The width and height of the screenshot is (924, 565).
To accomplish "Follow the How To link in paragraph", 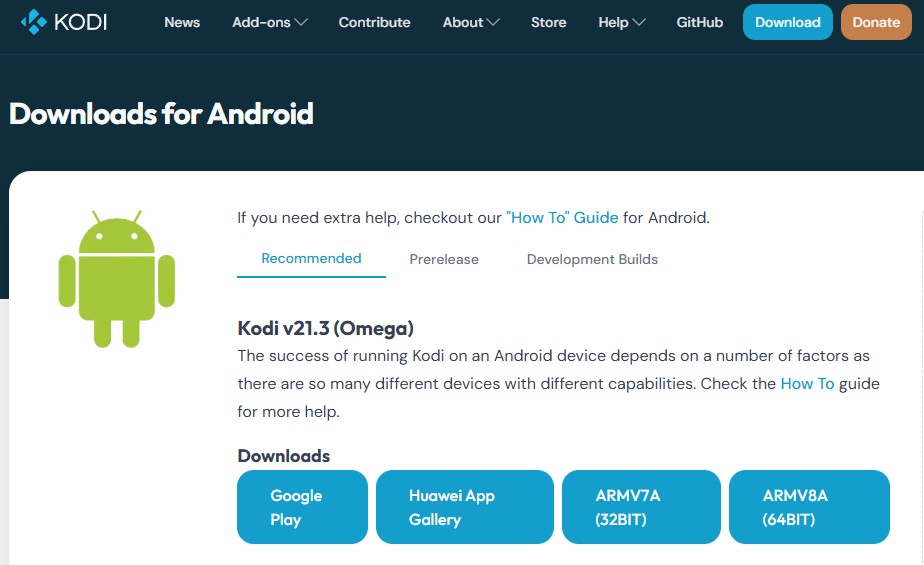I will point(807,384).
